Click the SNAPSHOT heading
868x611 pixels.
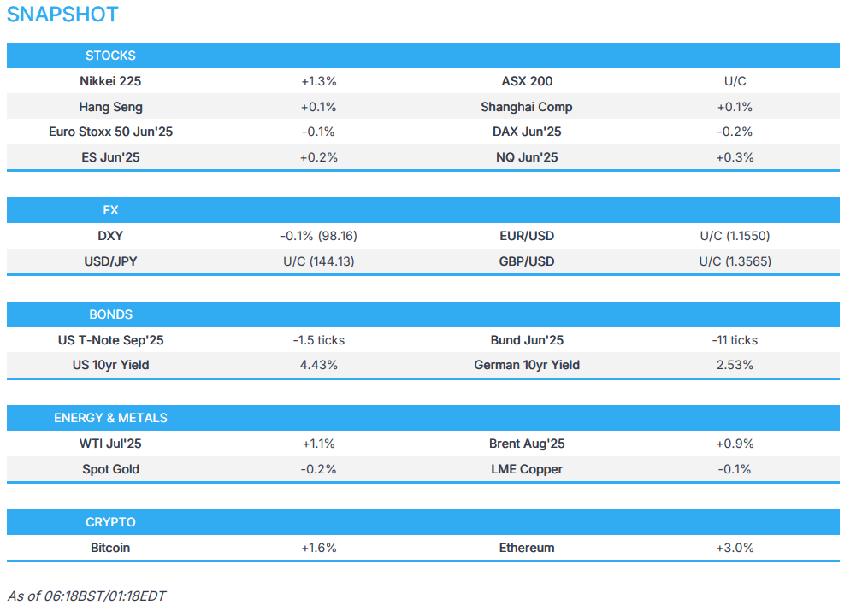click(x=62, y=15)
